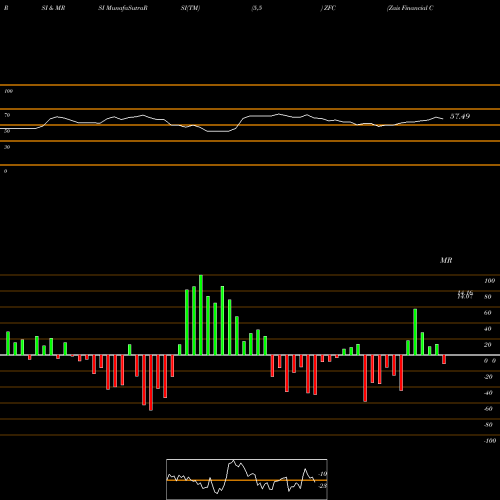Viewport: 500px width, 500px height.
Task: Click the 'MR' panel label
Action: [x=446, y=260]
